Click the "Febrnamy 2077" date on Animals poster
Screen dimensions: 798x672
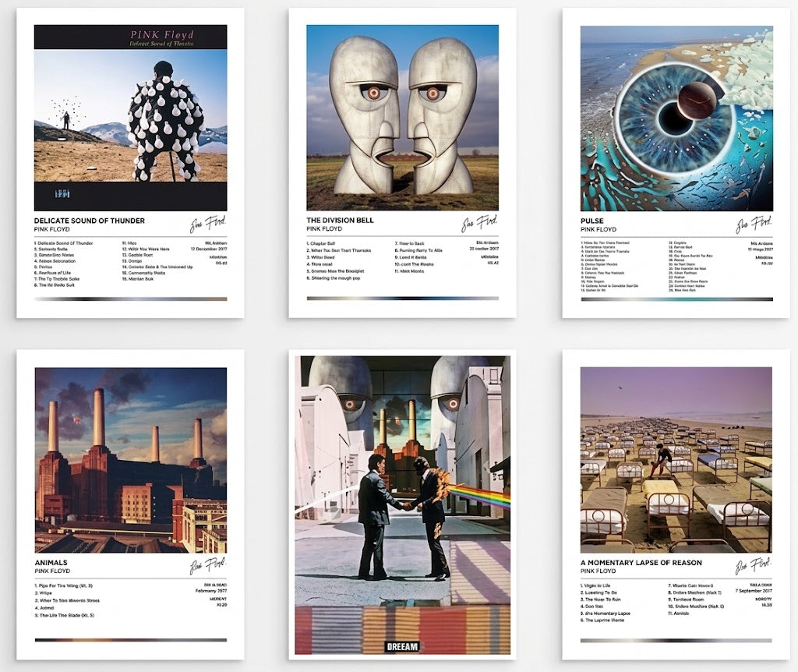(211, 591)
